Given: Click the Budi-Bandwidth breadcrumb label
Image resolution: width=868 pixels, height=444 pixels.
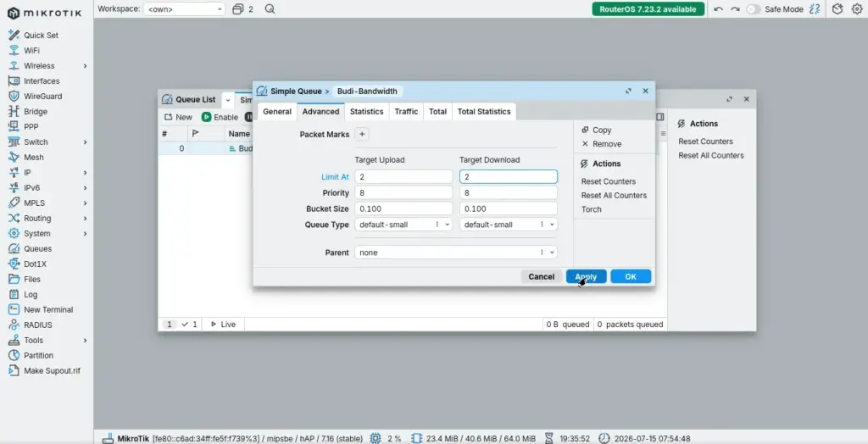Looking at the screenshot, I should [x=367, y=91].
